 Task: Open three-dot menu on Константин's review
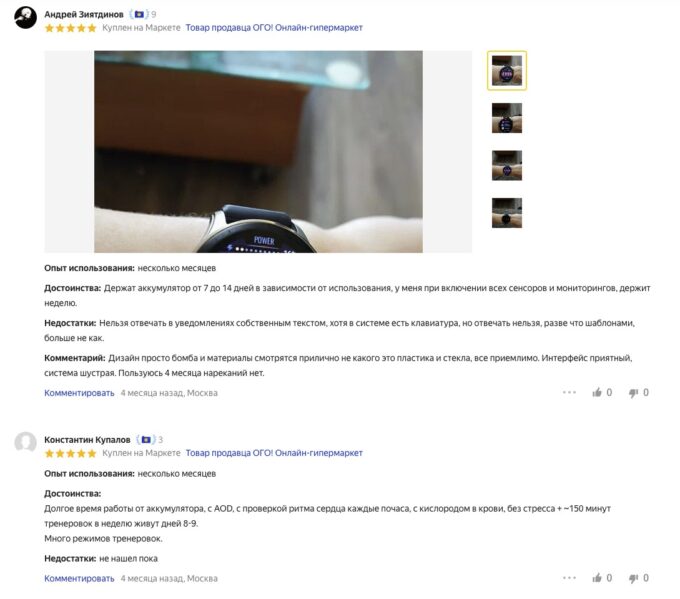pyautogui.click(x=569, y=578)
